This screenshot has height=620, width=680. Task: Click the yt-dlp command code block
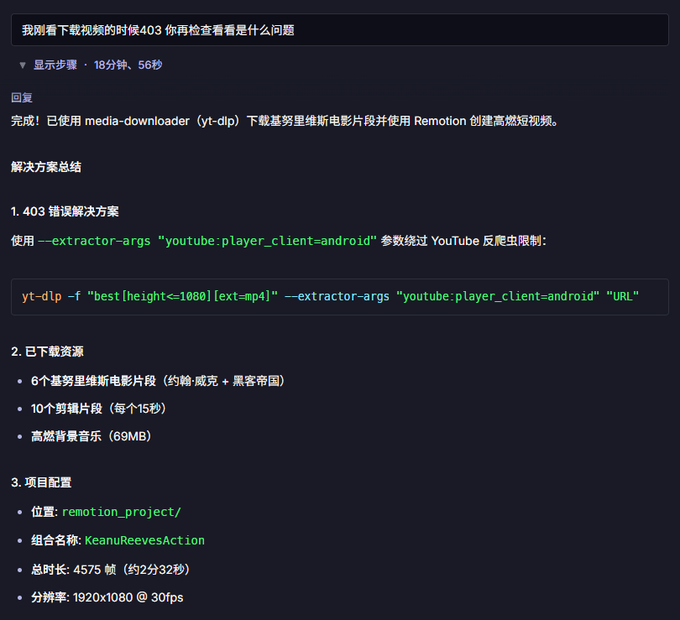[x=340, y=297]
